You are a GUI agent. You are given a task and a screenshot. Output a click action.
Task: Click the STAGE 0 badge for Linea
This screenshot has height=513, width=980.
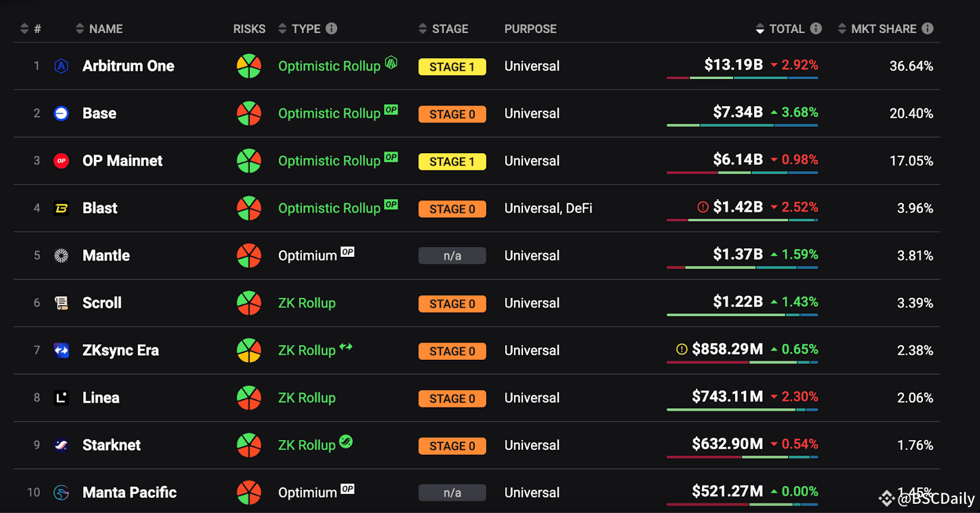point(452,398)
